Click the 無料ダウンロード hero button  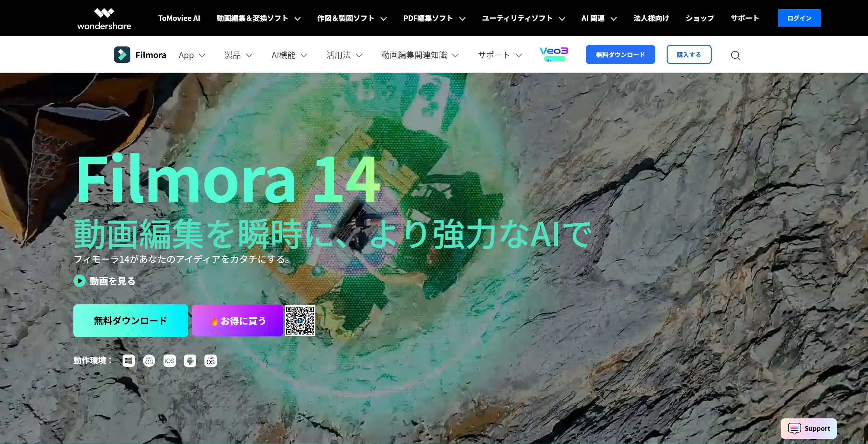coord(130,320)
